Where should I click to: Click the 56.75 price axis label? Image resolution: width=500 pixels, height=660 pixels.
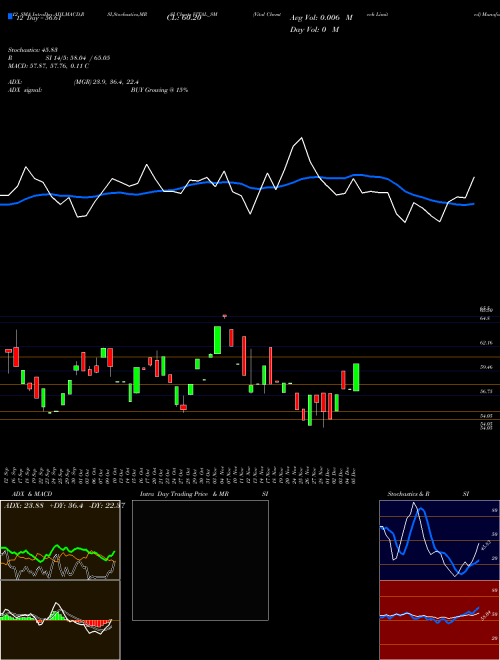coord(486,391)
